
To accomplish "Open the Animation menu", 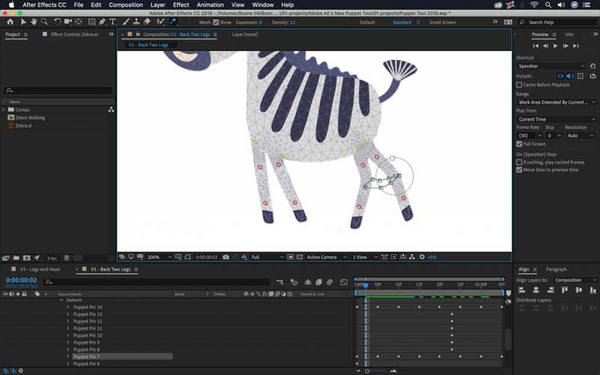I will coord(210,5).
